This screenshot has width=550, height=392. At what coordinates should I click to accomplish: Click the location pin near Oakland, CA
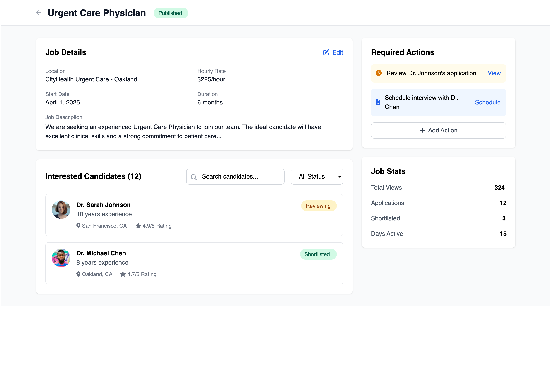pyautogui.click(x=78, y=274)
